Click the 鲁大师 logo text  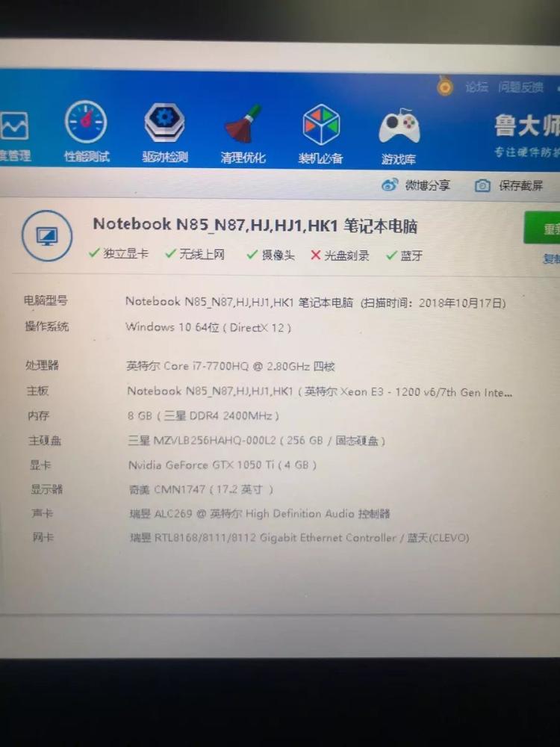[x=526, y=125]
